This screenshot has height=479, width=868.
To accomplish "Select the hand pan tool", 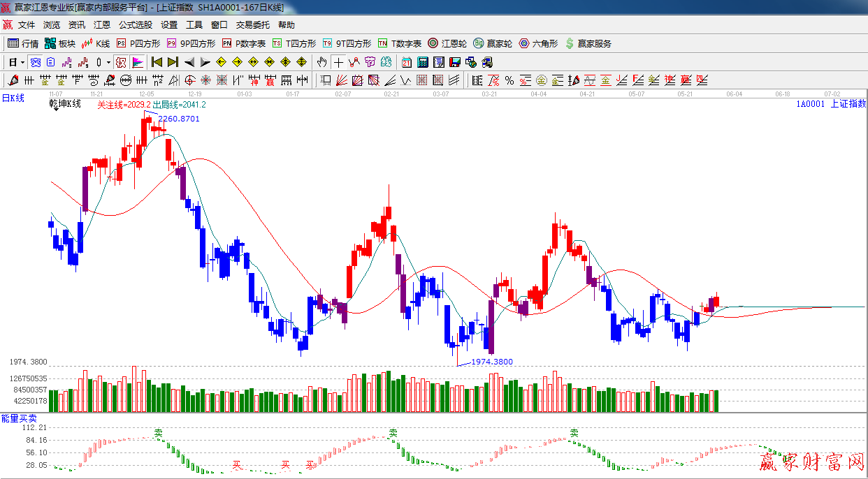I will (x=321, y=62).
